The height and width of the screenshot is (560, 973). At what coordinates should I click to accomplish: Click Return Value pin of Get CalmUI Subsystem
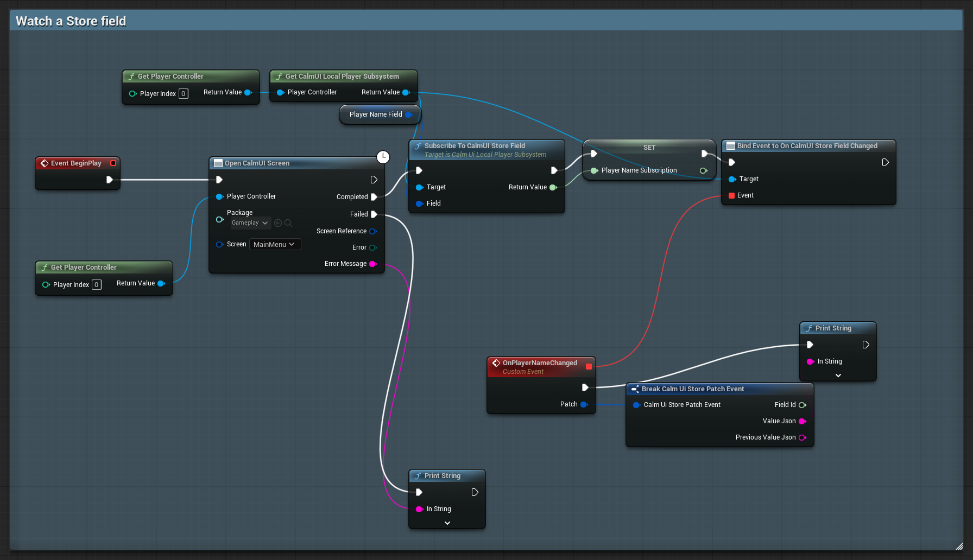(x=406, y=92)
